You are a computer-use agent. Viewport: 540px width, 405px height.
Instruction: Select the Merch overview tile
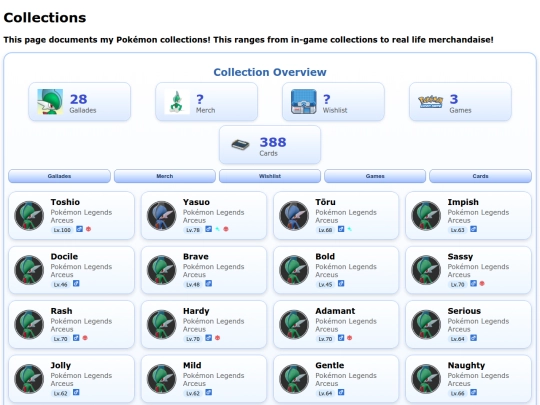pos(206,102)
